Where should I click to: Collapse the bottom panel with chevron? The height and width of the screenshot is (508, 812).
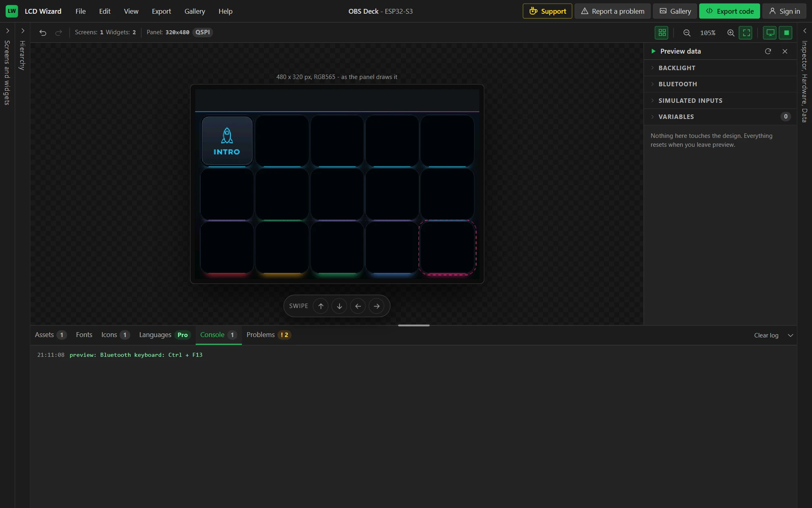point(790,335)
